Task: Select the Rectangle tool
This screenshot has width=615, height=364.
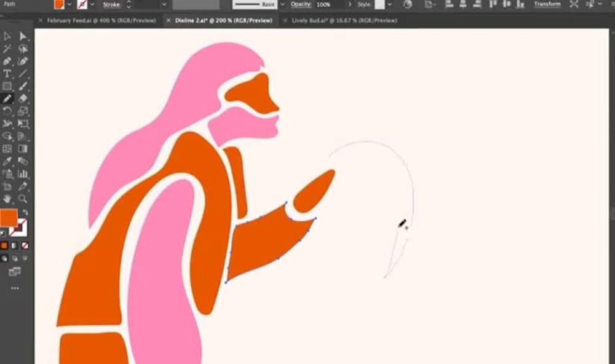Action: click(7, 86)
